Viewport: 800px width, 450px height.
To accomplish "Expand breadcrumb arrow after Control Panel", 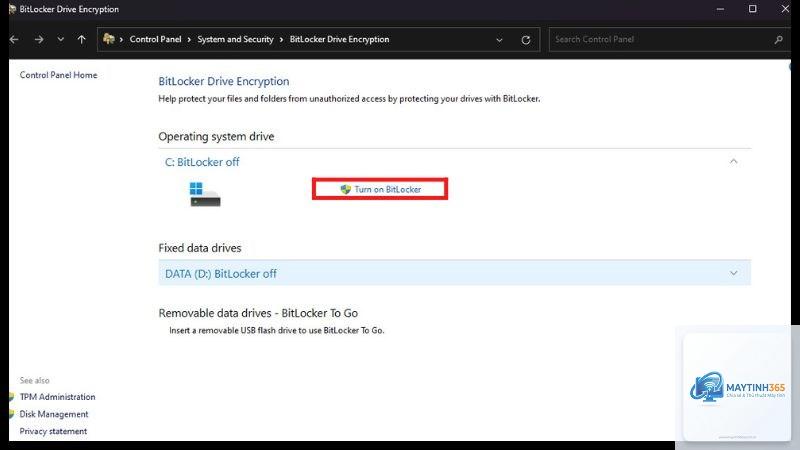I will click(x=189, y=40).
